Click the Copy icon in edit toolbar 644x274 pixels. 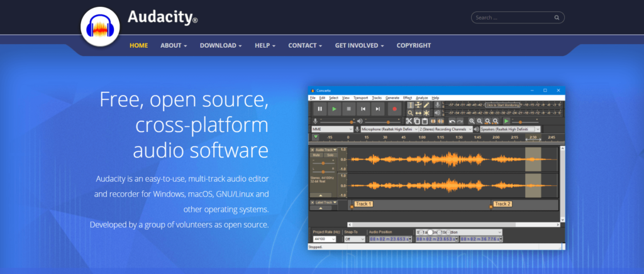click(x=417, y=121)
